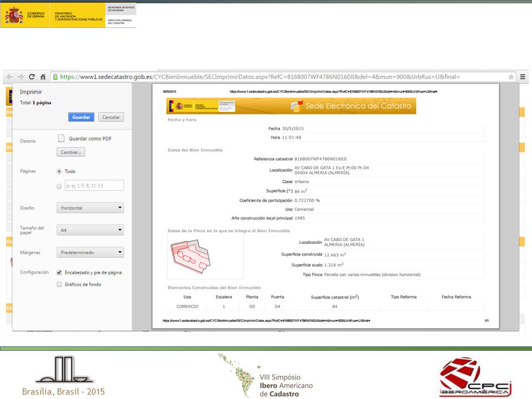Click the Año construcción value 1985

[x=300, y=218]
